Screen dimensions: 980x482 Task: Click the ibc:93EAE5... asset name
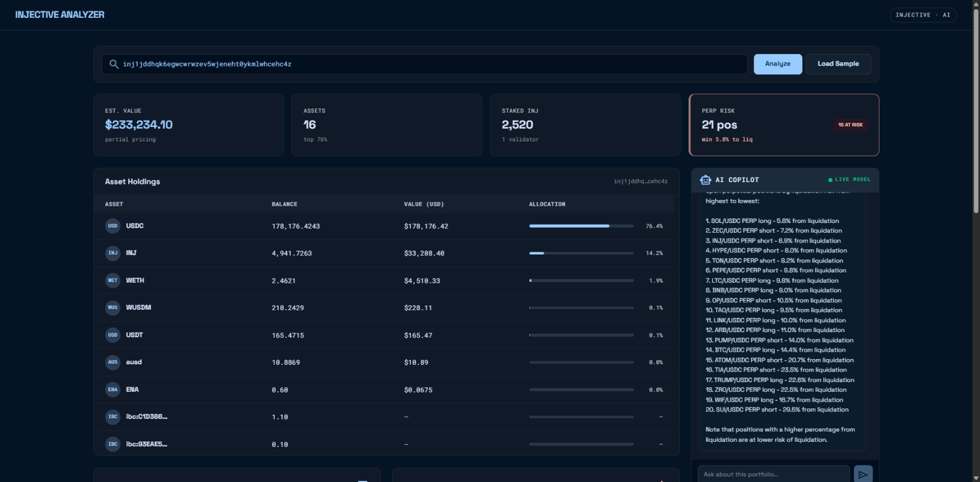point(147,444)
